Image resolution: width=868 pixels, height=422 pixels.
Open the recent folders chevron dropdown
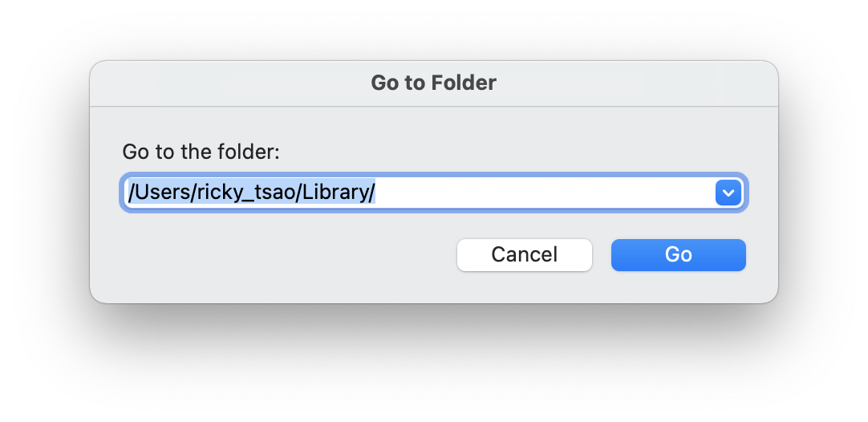click(728, 193)
